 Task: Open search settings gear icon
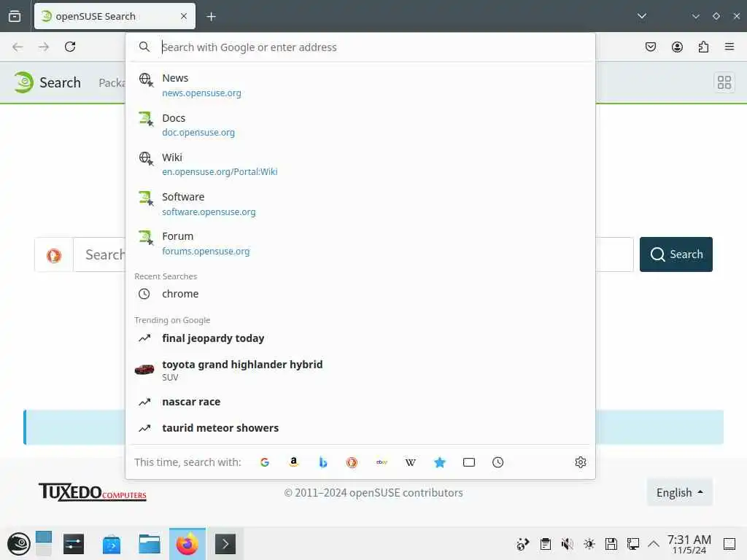[x=580, y=462]
